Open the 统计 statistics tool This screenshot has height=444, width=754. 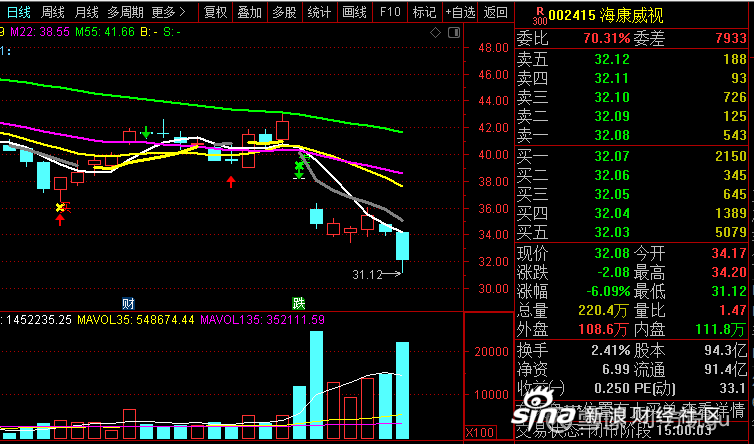click(x=319, y=12)
